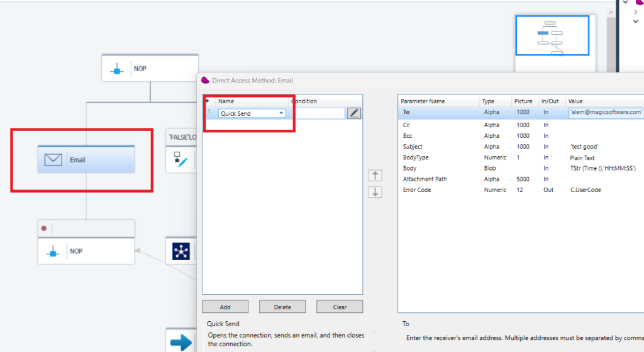Click the Delete button

click(x=282, y=307)
